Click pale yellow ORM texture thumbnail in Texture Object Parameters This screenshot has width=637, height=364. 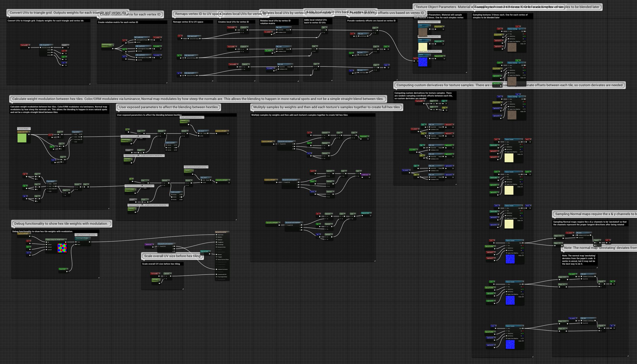pos(423,47)
